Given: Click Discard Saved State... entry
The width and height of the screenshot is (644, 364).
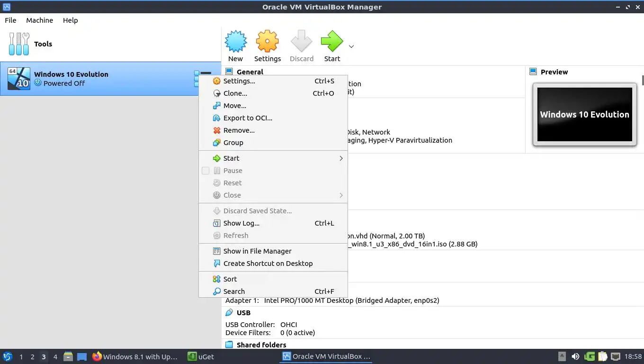Looking at the screenshot, I should [x=273, y=211].
